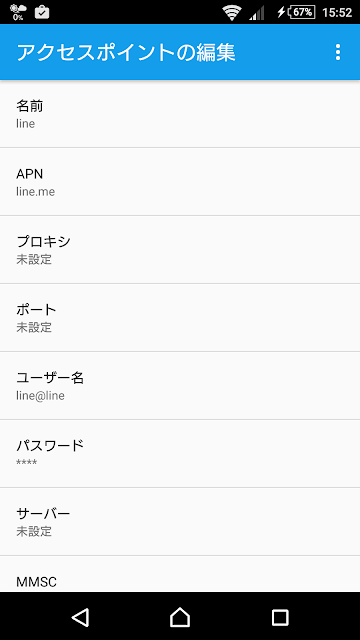Tap the アクセスポイントの編集 title
This screenshot has height=640, width=360.
pyautogui.click(x=126, y=52)
